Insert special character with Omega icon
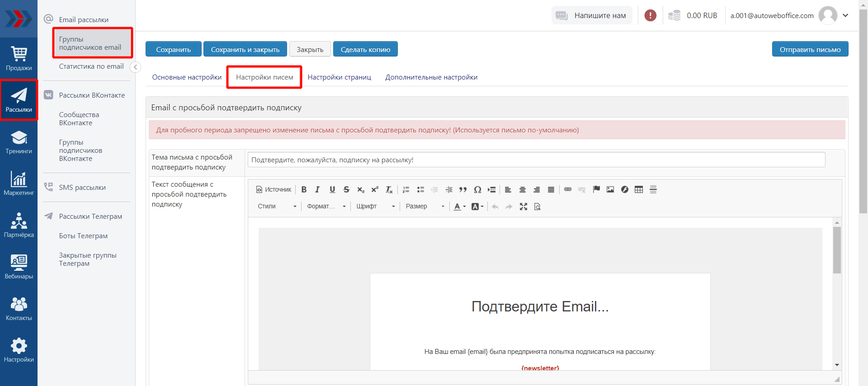This screenshot has width=868, height=386. (x=477, y=189)
